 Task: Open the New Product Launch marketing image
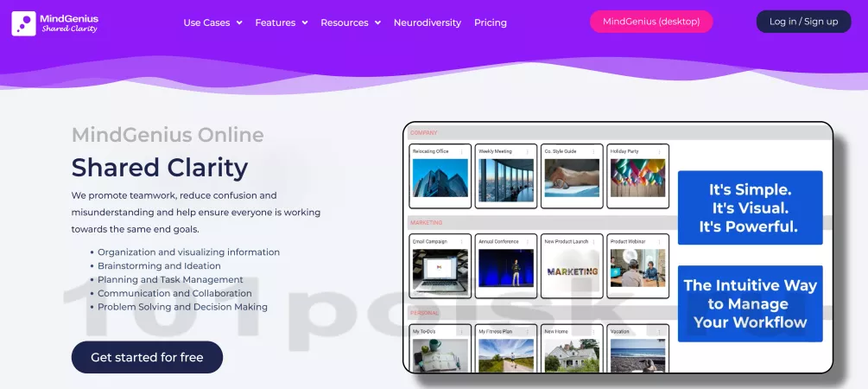[572, 270]
